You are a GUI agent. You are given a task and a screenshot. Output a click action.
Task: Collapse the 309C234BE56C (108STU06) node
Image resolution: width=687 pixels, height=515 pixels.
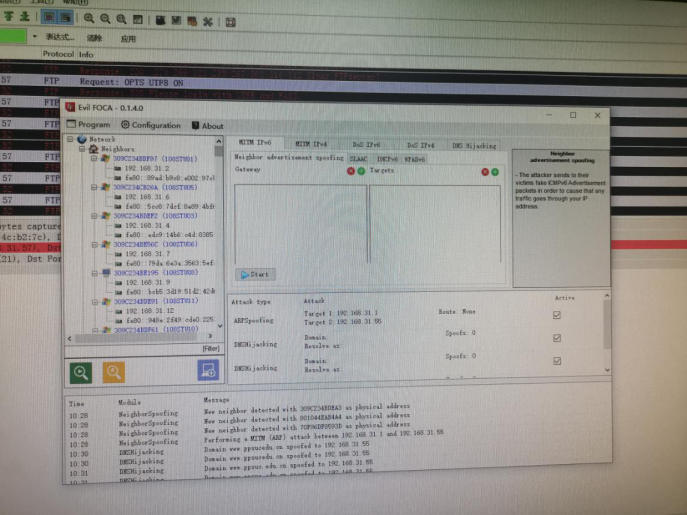click(x=95, y=245)
